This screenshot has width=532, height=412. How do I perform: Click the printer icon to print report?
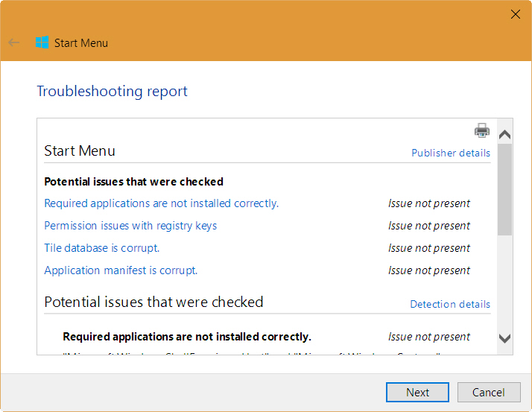pos(482,130)
